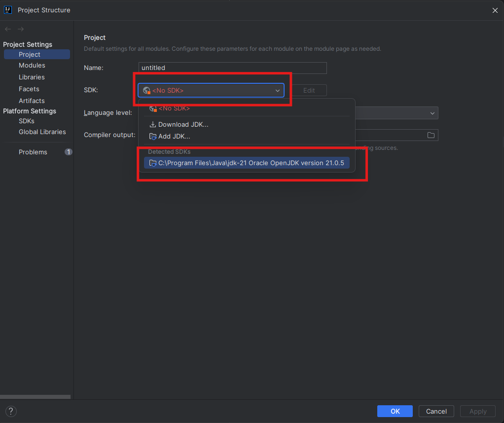Viewport: 504px width, 423px height.
Task: Click the Cancel button
Action: click(x=436, y=411)
